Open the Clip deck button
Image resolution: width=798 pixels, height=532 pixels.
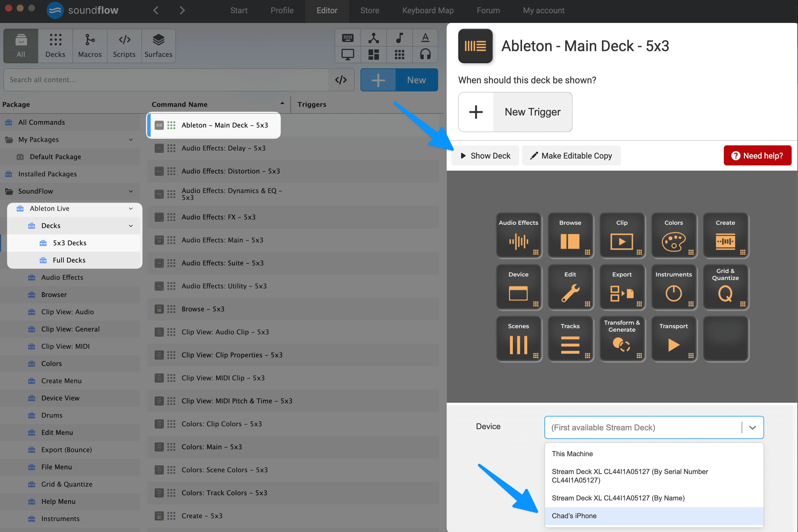(x=622, y=236)
